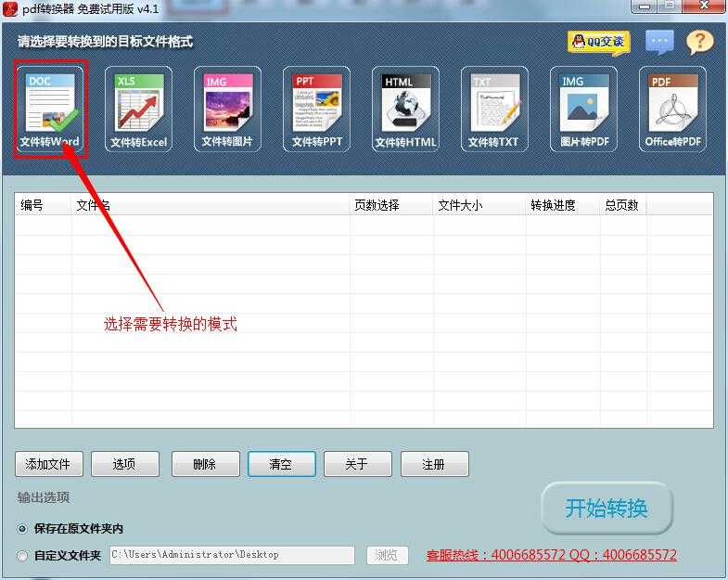Pick the 文件转PPT conversion mode
The width and height of the screenshot is (728, 580).
point(316,109)
